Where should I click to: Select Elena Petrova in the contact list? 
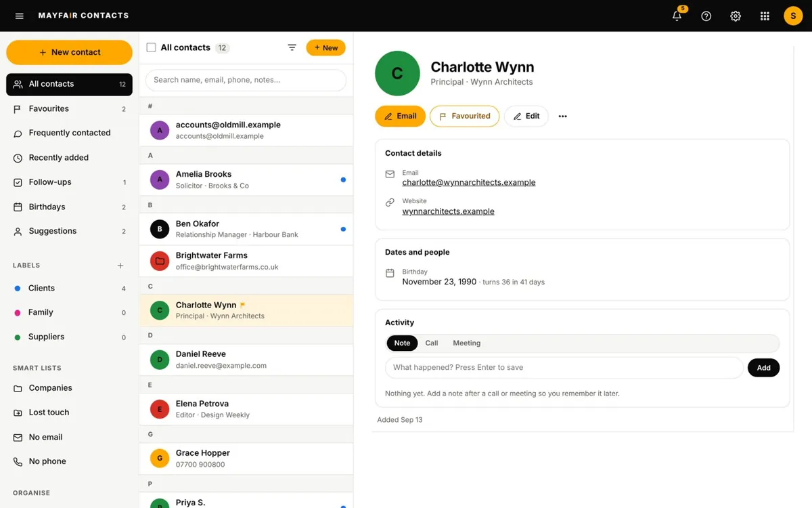coord(246,409)
